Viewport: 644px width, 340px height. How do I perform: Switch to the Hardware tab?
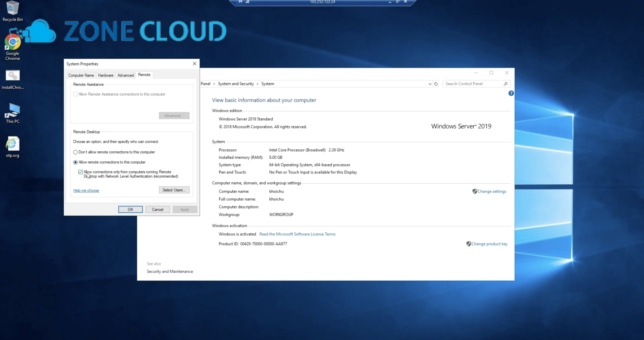click(106, 75)
